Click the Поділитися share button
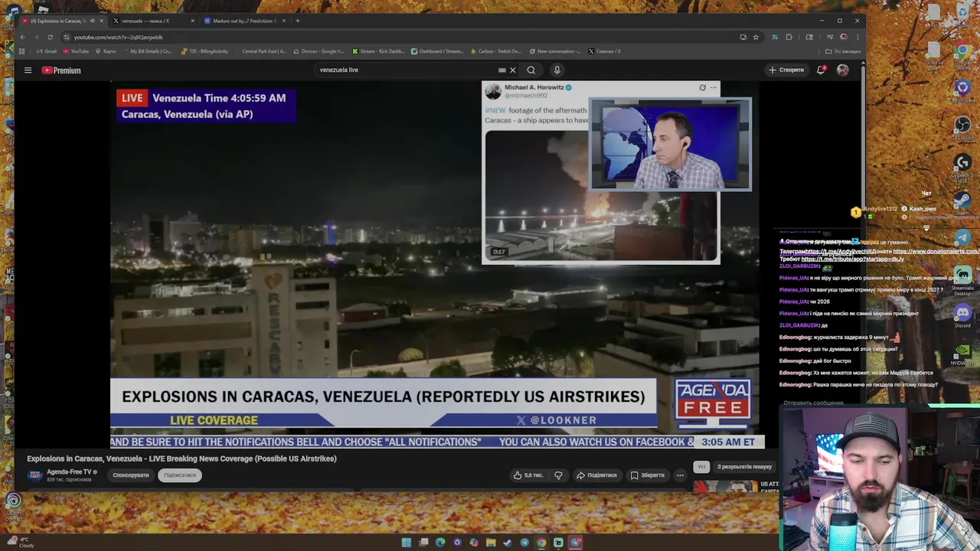980x551 pixels. point(596,475)
